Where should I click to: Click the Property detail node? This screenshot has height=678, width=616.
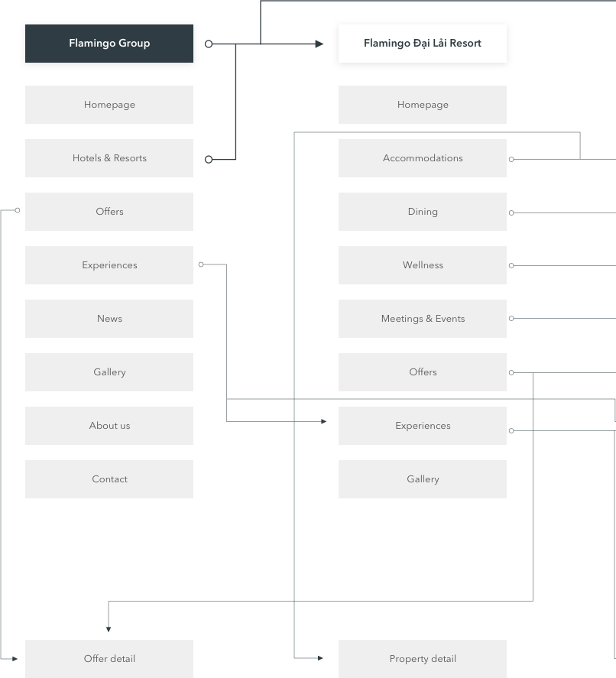pos(423,659)
